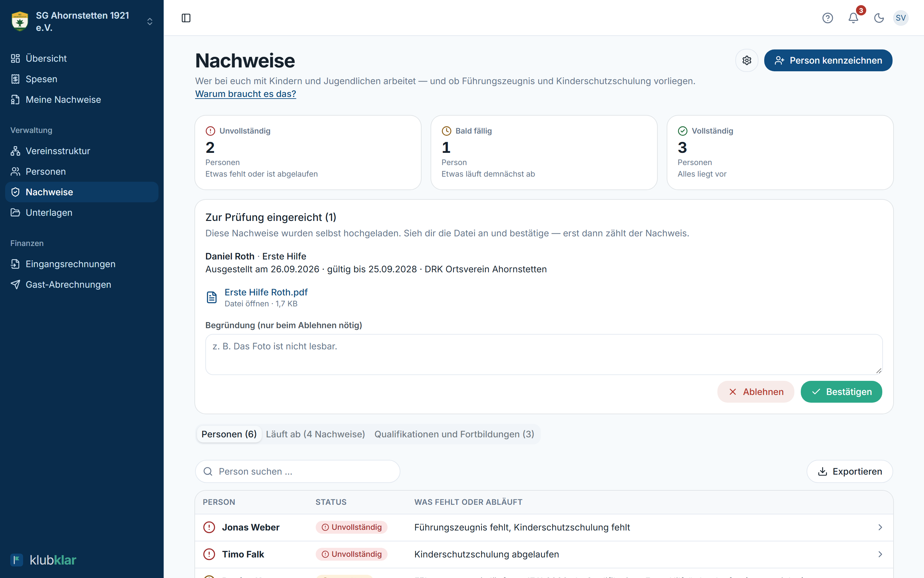The height and width of the screenshot is (578, 924).
Task: Click the Unvollständig alert icon in card
Action: click(x=210, y=131)
